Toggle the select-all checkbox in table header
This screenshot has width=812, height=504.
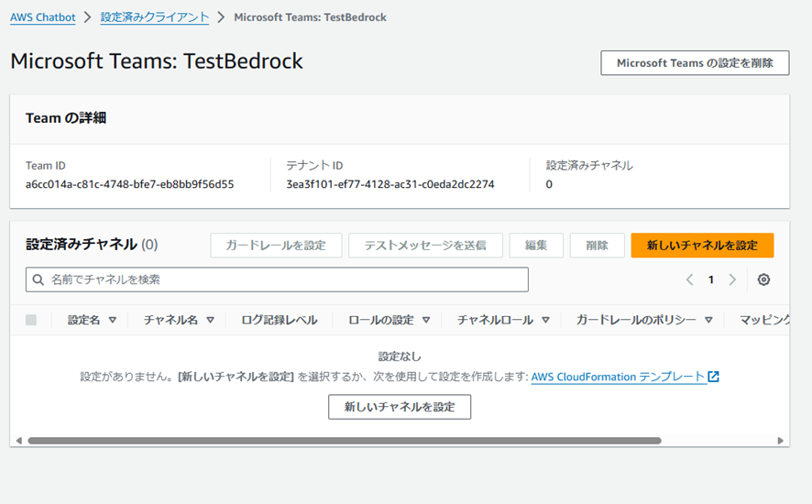tap(31, 320)
